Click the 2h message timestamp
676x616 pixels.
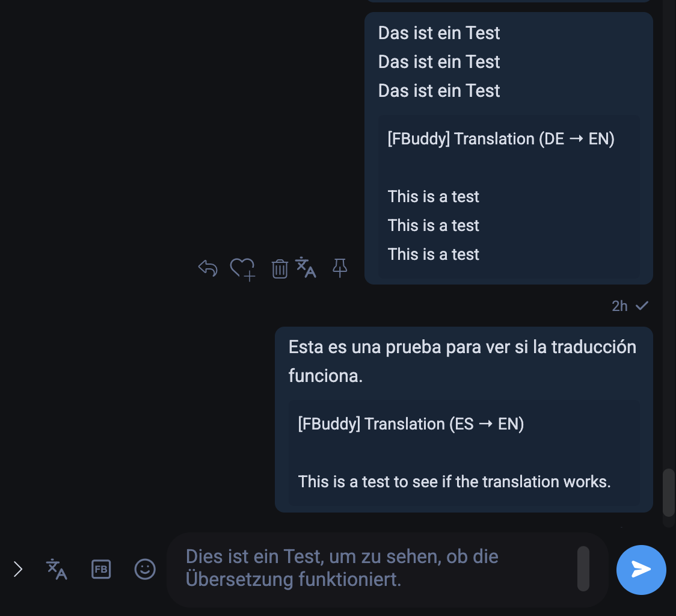click(619, 306)
